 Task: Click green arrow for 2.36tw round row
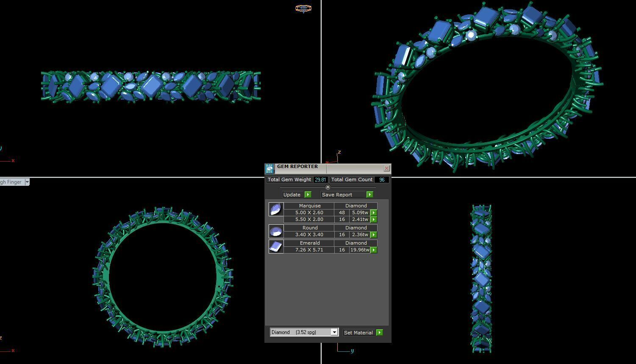point(374,234)
